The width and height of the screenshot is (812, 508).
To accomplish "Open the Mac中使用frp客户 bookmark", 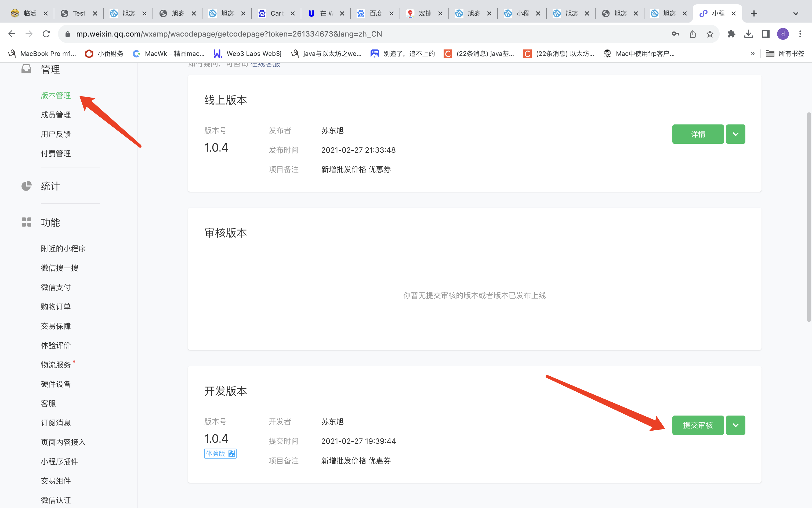I will tap(639, 53).
